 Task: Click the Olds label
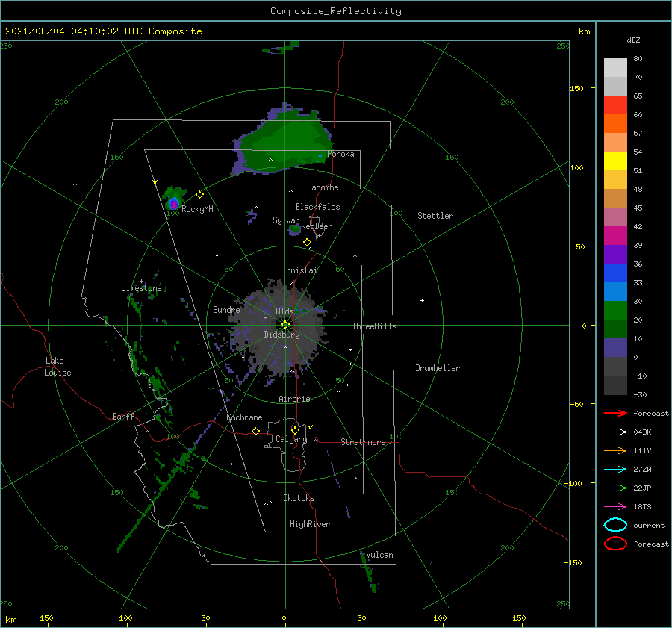click(284, 311)
